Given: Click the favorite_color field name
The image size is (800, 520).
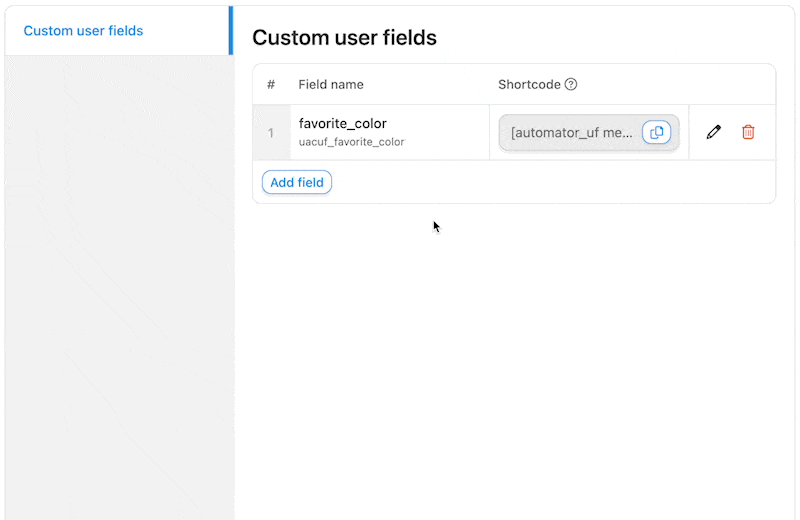Looking at the screenshot, I should coord(343,123).
